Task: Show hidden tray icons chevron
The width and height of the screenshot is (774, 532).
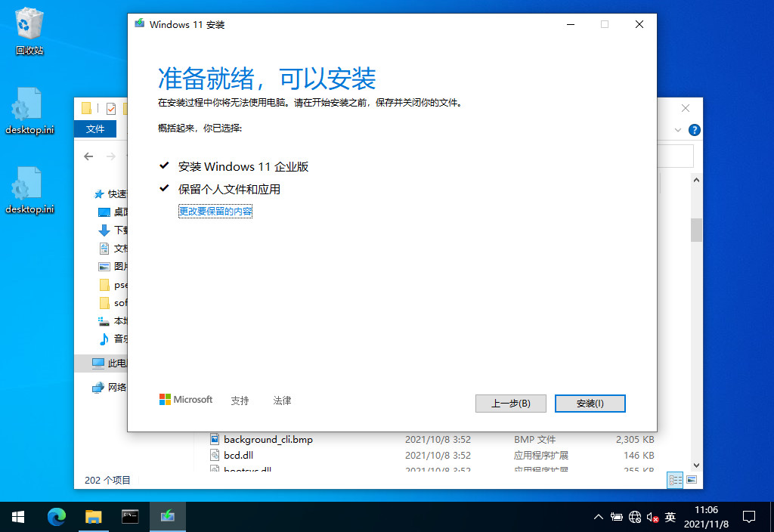Action: 599,517
